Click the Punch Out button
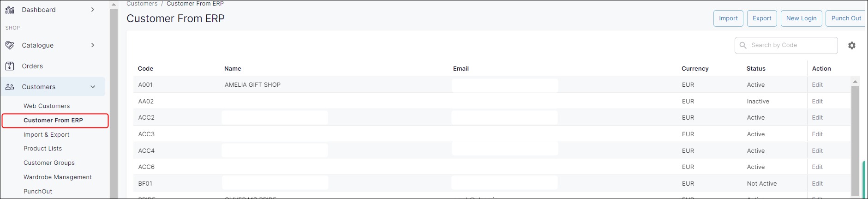868x199 pixels. [x=846, y=18]
